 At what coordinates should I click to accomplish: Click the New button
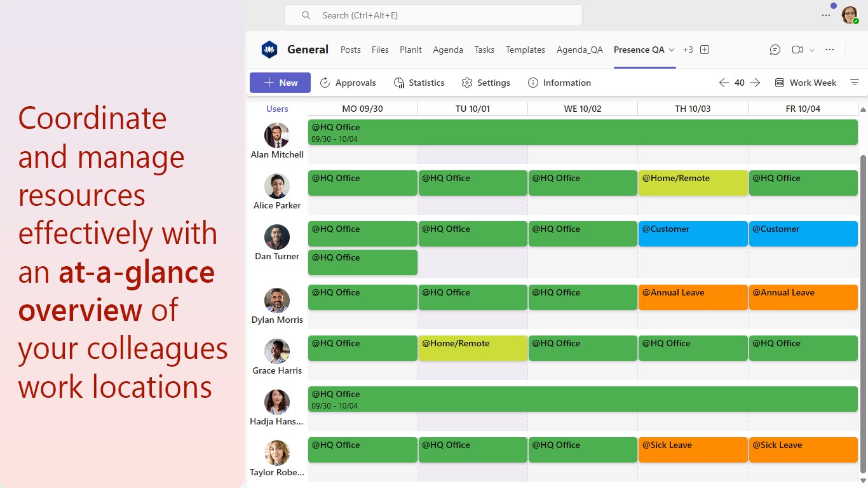click(280, 83)
